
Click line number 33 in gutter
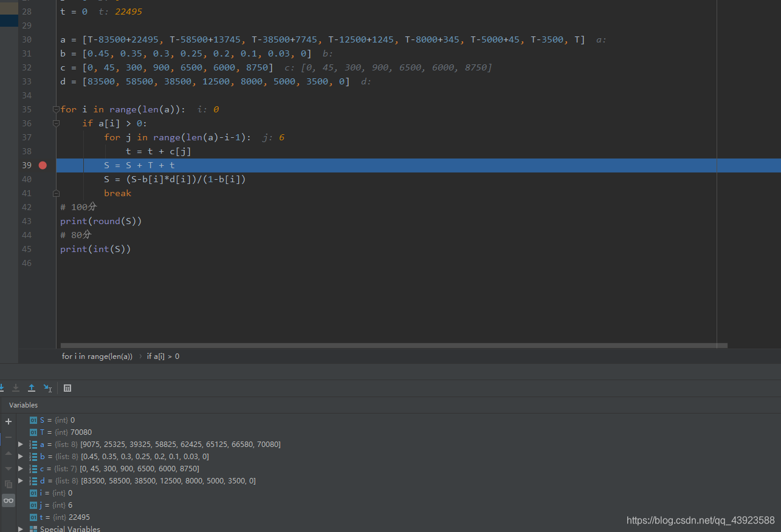[26, 81]
